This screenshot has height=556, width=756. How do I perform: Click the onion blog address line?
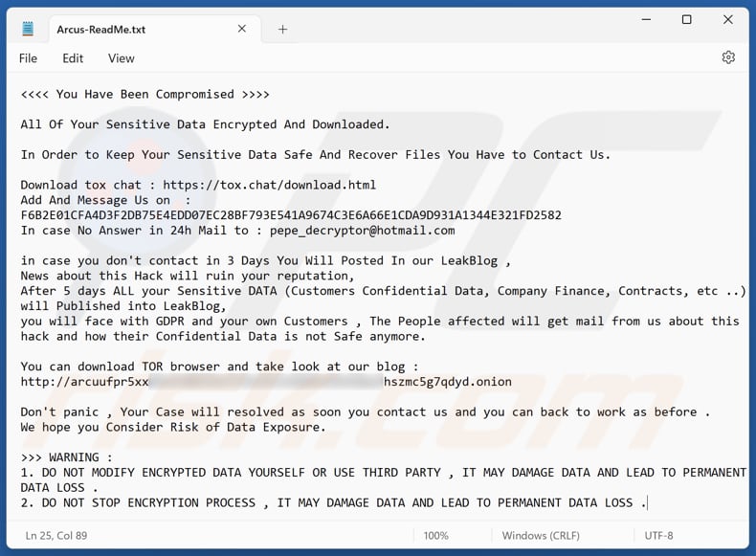(x=266, y=382)
